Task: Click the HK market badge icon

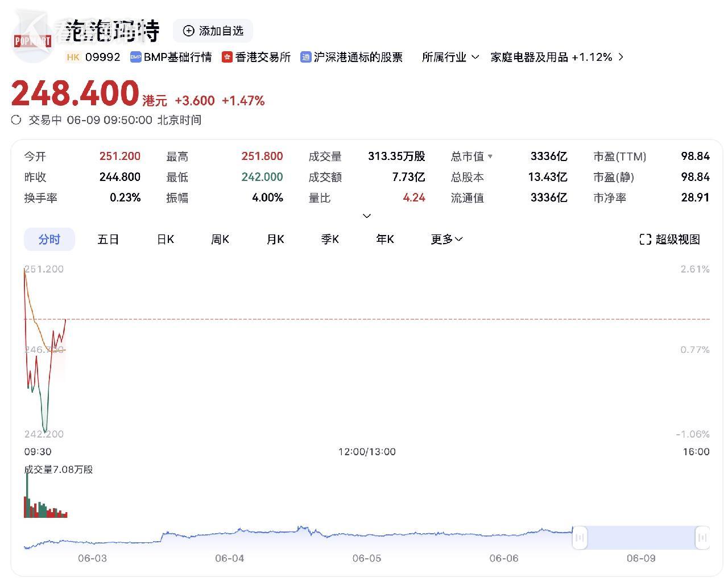Action: click(x=73, y=57)
